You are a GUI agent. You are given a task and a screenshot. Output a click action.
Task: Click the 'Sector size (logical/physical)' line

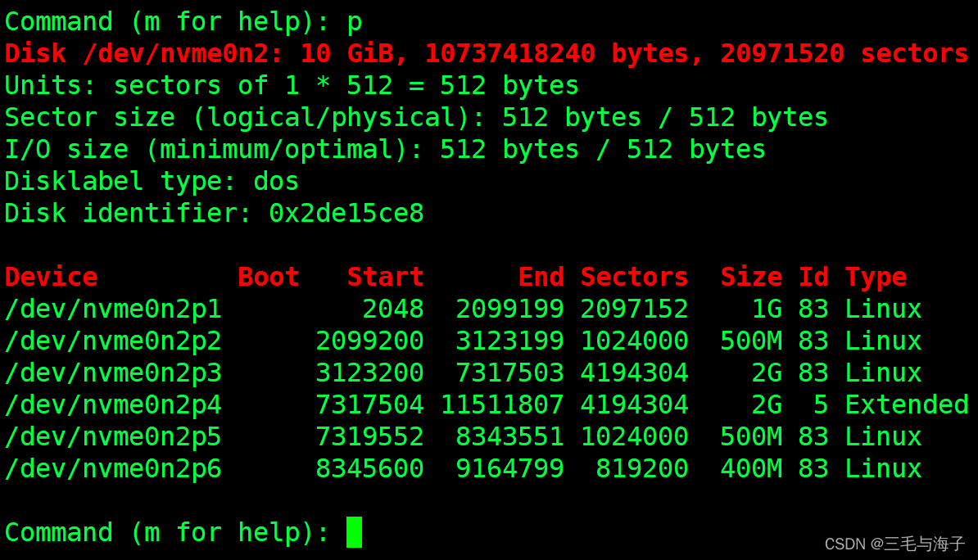pyautogui.click(x=416, y=117)
